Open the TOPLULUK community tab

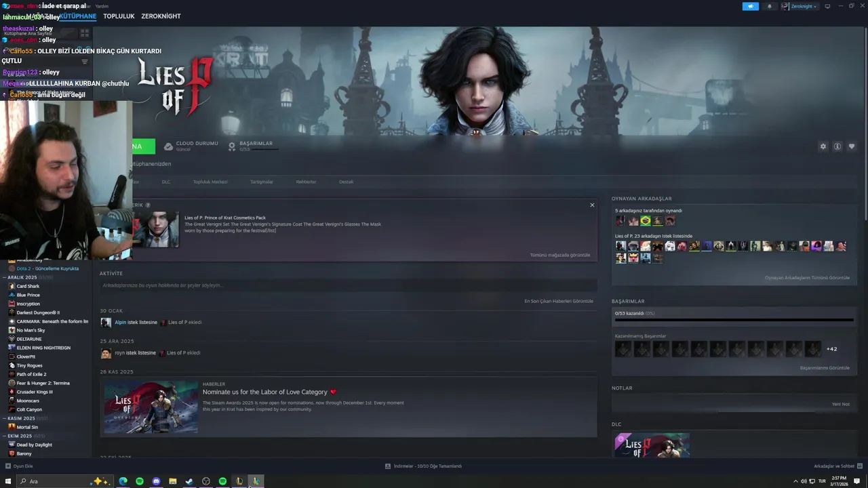click(x=119, y=16)
